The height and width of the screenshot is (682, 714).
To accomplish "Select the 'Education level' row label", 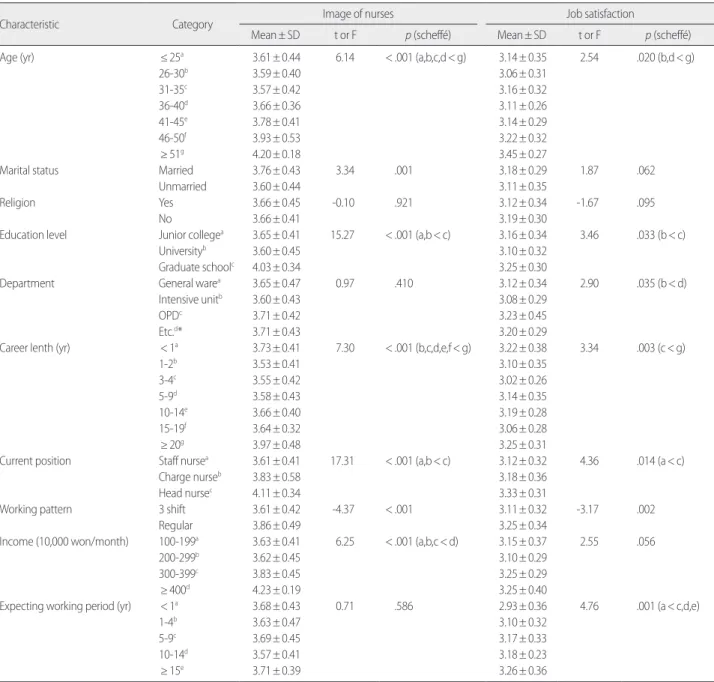I will [33, 235].
